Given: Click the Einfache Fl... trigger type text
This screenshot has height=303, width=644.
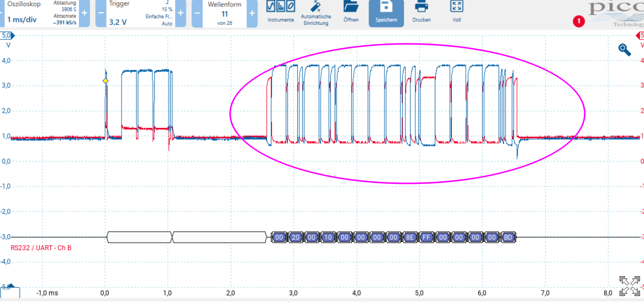Looking at the screenshot, I should coord(159,16).
